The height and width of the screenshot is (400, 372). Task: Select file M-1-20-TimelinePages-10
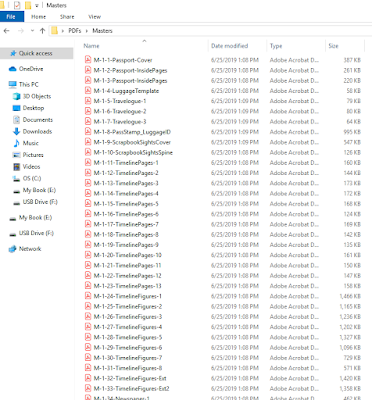coord(128,255)
